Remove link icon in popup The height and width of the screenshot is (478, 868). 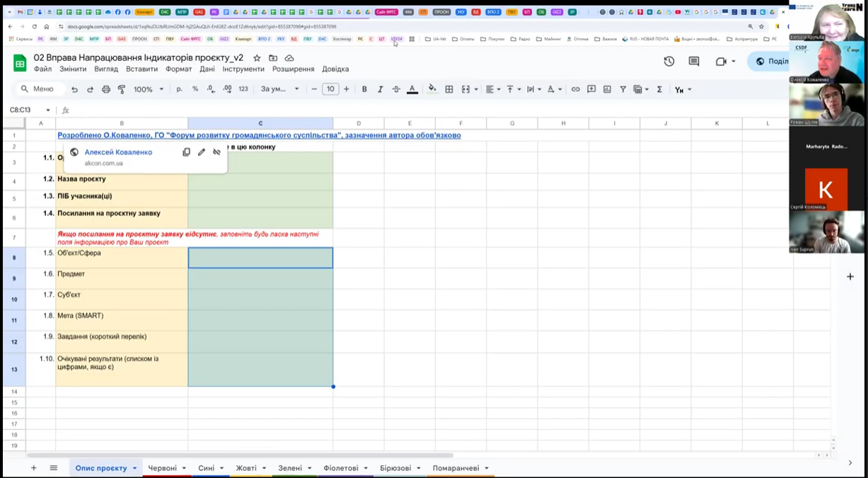pyautogui.click(x=216, y=152)
